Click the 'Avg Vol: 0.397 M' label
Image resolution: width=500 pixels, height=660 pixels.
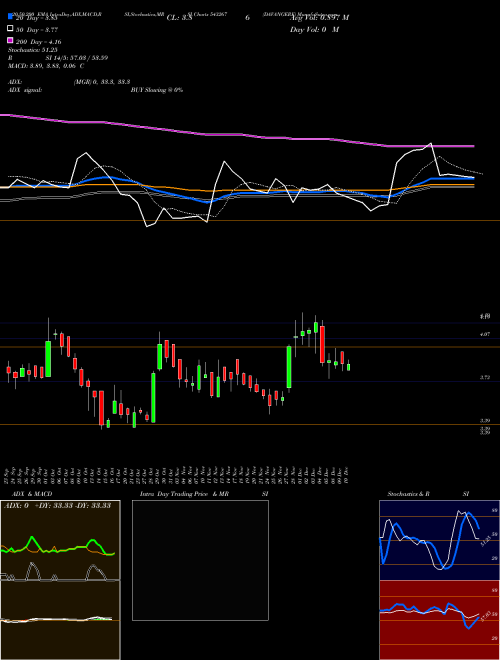click(319, 18)
